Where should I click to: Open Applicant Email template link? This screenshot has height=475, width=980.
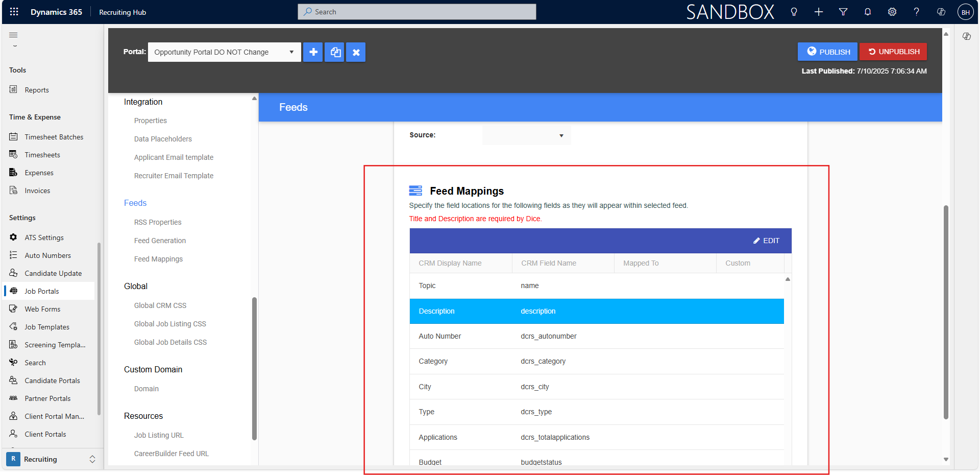tap(174, 157)
